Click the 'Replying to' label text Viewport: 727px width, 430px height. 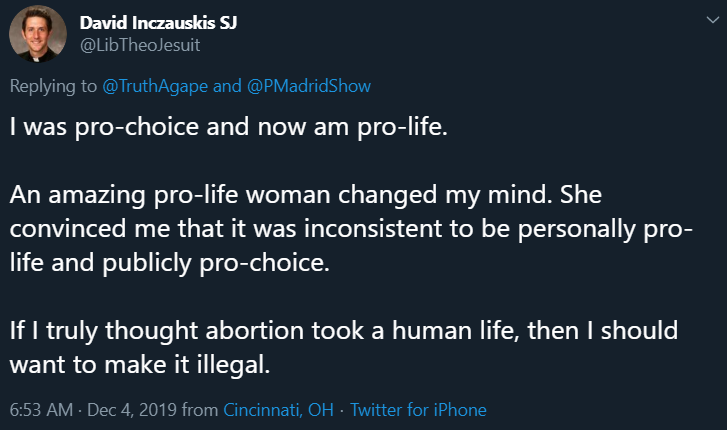tap(54, 86)
